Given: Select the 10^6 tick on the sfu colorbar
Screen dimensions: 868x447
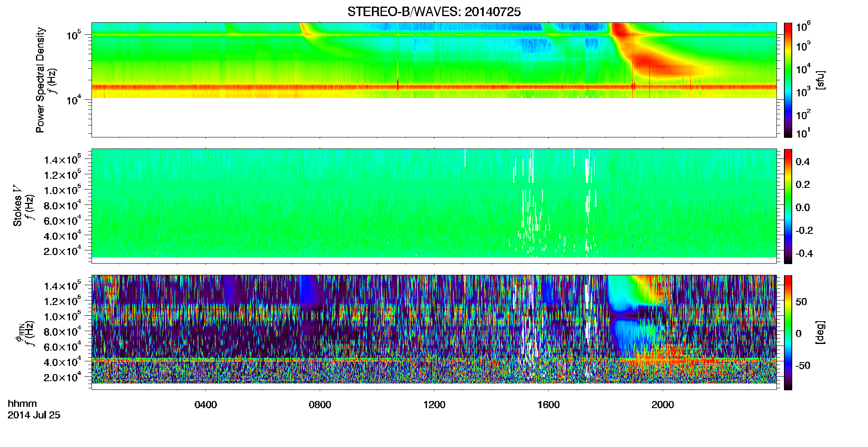Looking at the screenshot, I should [803, 27].
